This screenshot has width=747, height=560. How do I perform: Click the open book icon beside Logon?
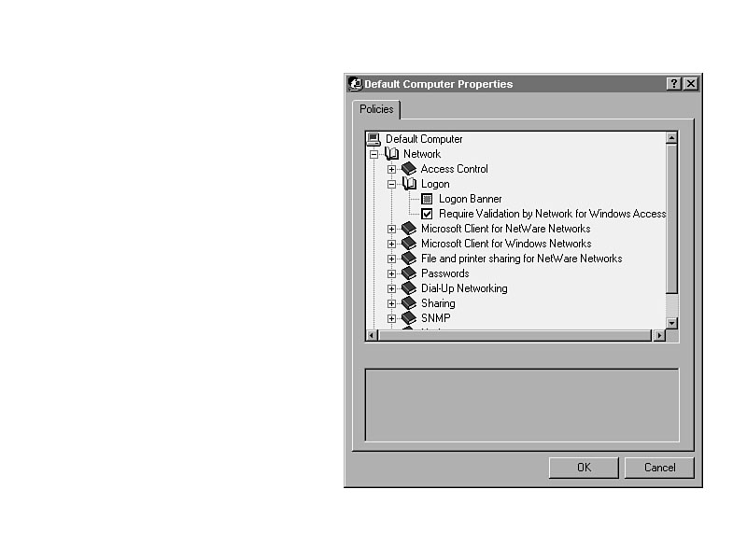(x=409, y=184)
